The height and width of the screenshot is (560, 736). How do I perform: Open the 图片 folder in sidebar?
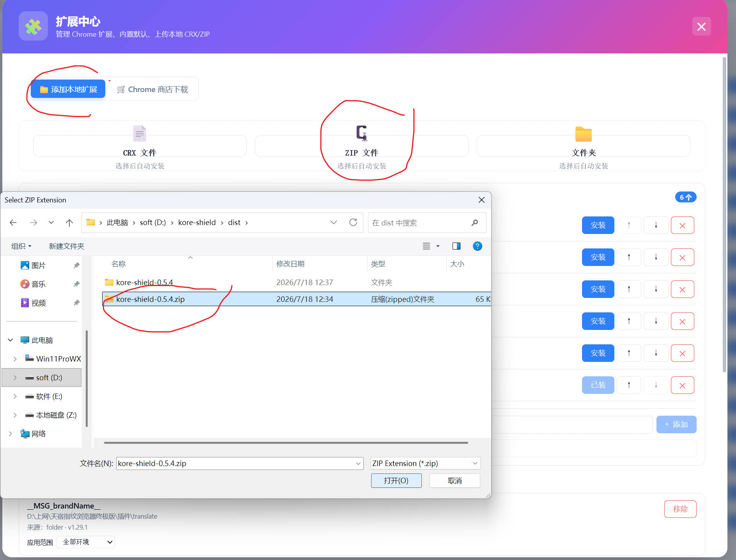(x=33, y=265)
